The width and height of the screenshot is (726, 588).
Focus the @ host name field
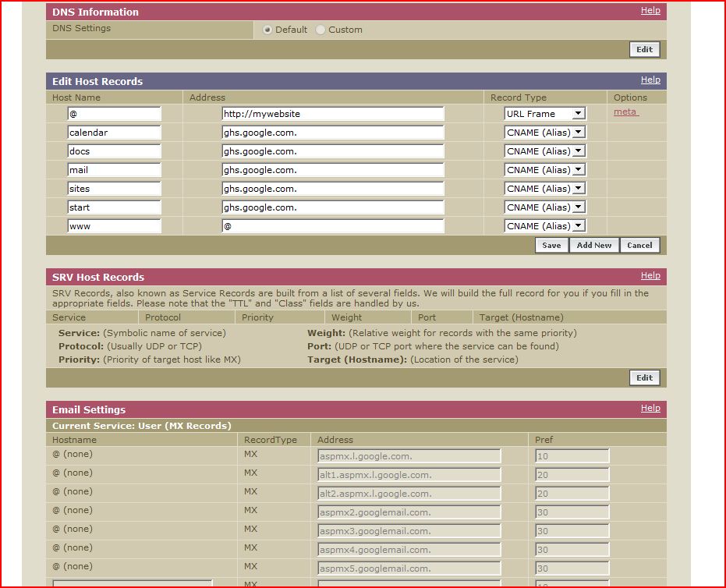click(x=115, y=114)
